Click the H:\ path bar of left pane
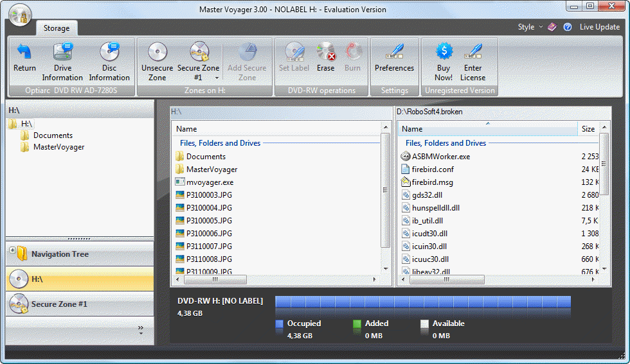The image size is (630, 364). coord(282,112)
